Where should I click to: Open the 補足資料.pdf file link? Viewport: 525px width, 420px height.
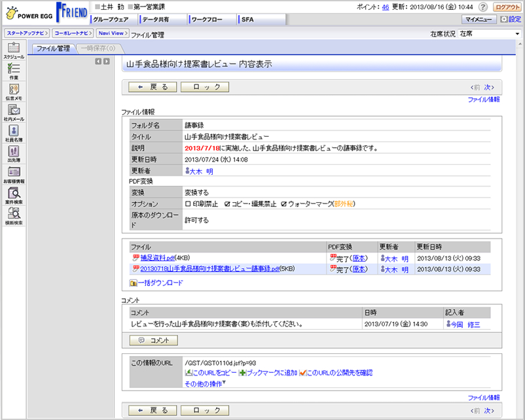tap(157, 258)
